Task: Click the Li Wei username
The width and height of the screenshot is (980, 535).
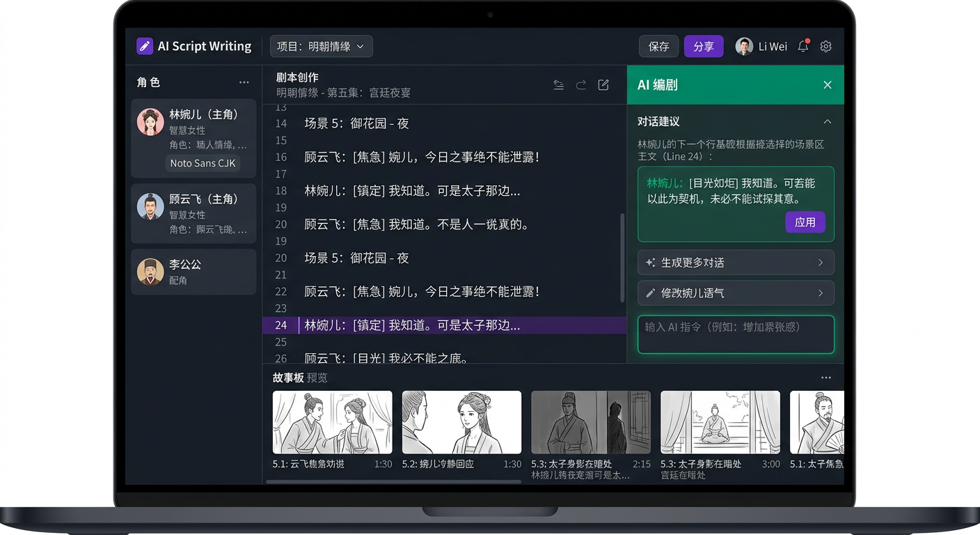Action: tap(773, 46)
